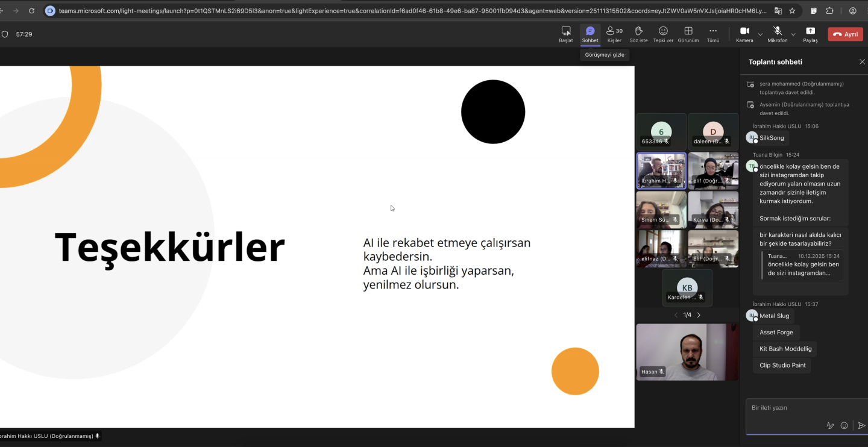Viewport: 868px width, 447px height.
Task: Expand the Mikrofon options chevron
Action: [793, 34]
